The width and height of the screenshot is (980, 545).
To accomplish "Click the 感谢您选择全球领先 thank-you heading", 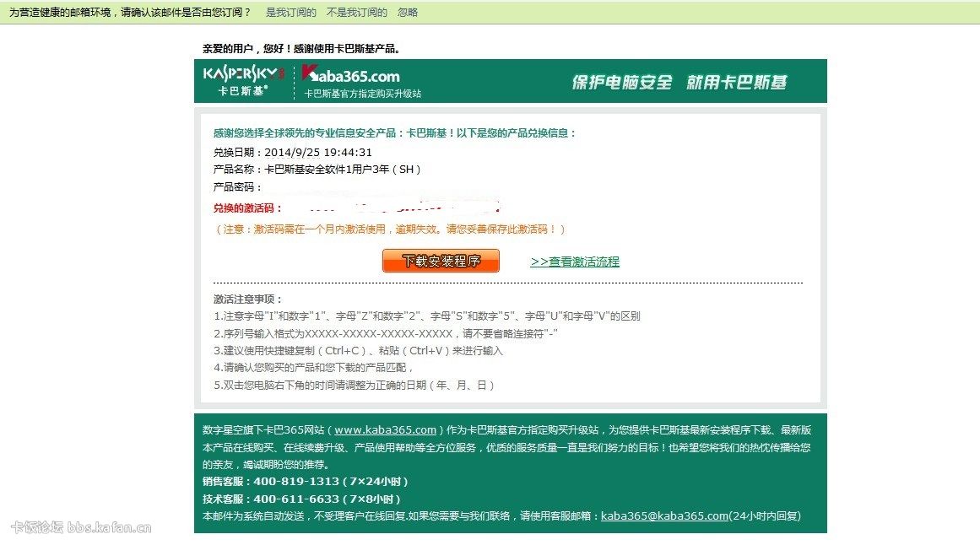I will point(394,133).
